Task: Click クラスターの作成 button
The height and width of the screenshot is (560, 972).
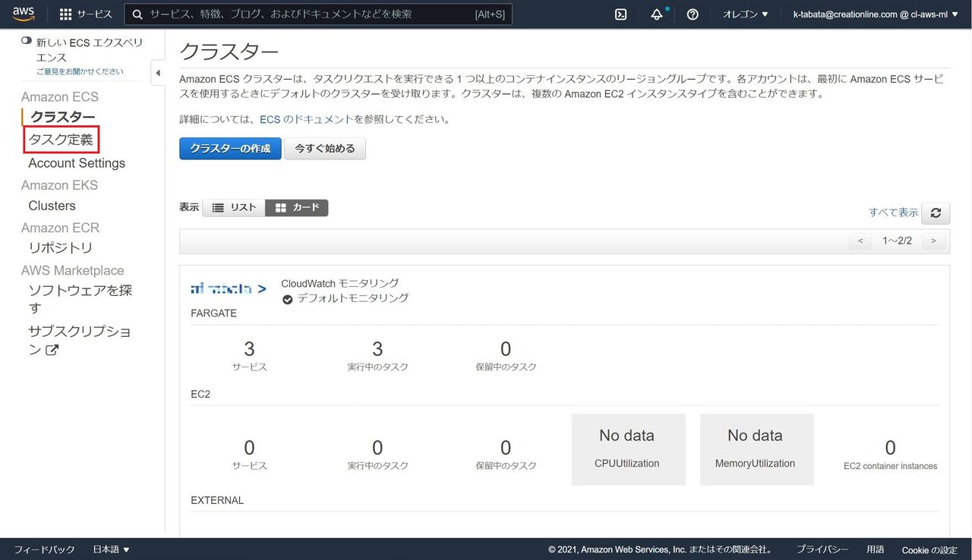Action: 230,149
